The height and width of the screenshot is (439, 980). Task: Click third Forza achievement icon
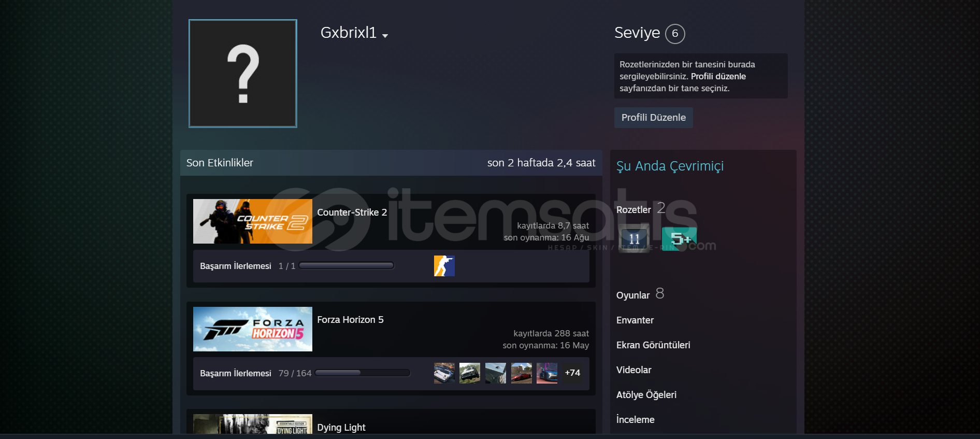(x=496, y=373)
